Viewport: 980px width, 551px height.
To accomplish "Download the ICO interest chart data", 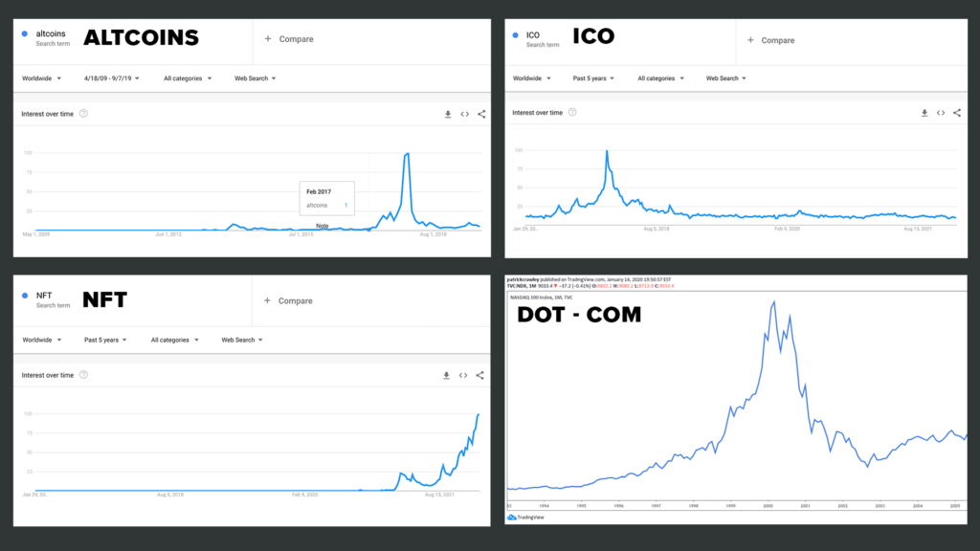I will (x=924, y=113).
